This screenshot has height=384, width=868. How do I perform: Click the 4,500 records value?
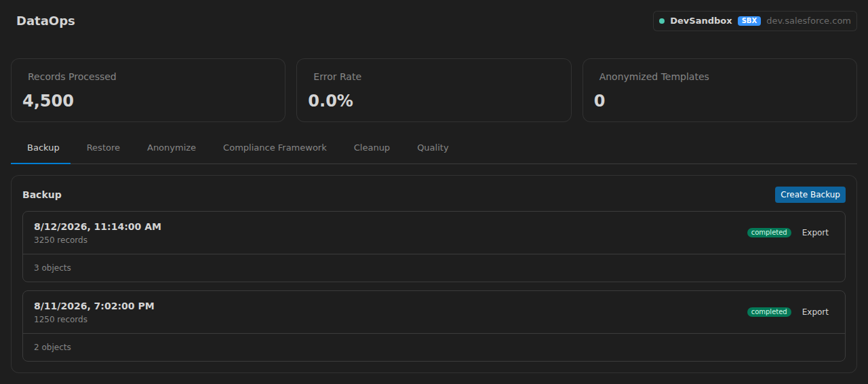click(x=48, y=101)
